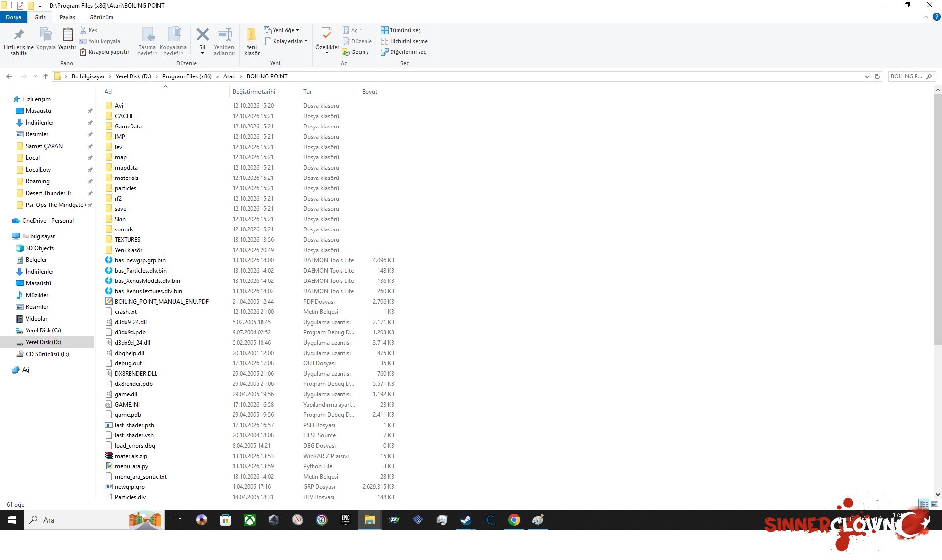This screenshot has width=942, height=560.
Task: Click Hiçbirini seçme select none
Action: [x=404, y=41]
